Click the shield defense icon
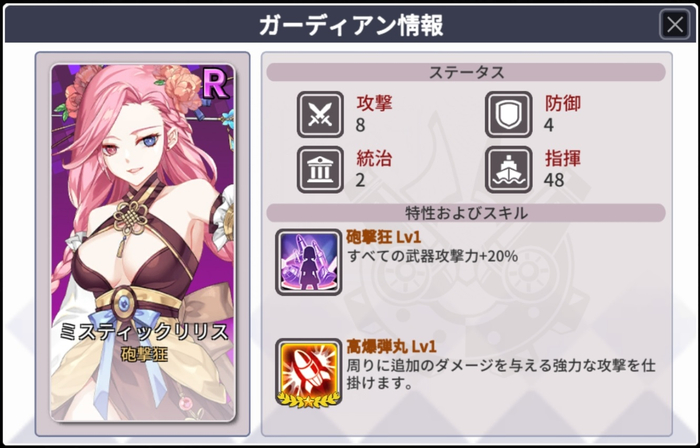Screen dimensions: 700x448 (x=508, y=115)
